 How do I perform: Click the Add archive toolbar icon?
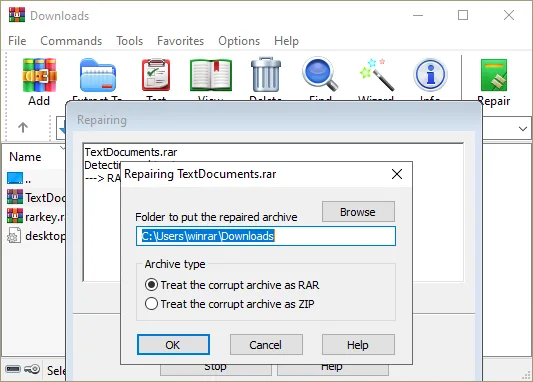coord(39,75)
